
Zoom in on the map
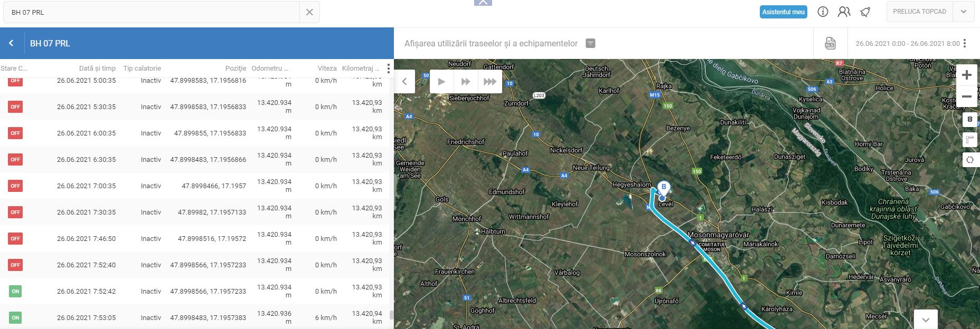pyautogui.click(x=966, y=75)
